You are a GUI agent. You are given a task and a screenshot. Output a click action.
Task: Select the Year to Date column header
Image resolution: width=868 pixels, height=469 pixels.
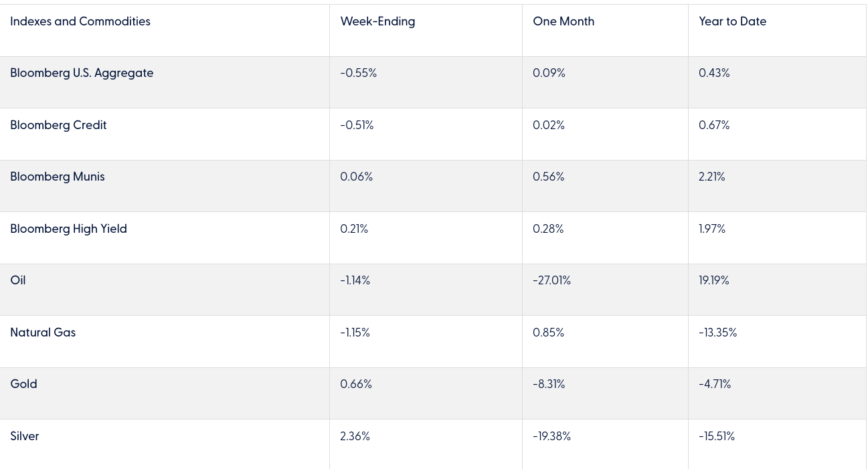tap(732, 21)
